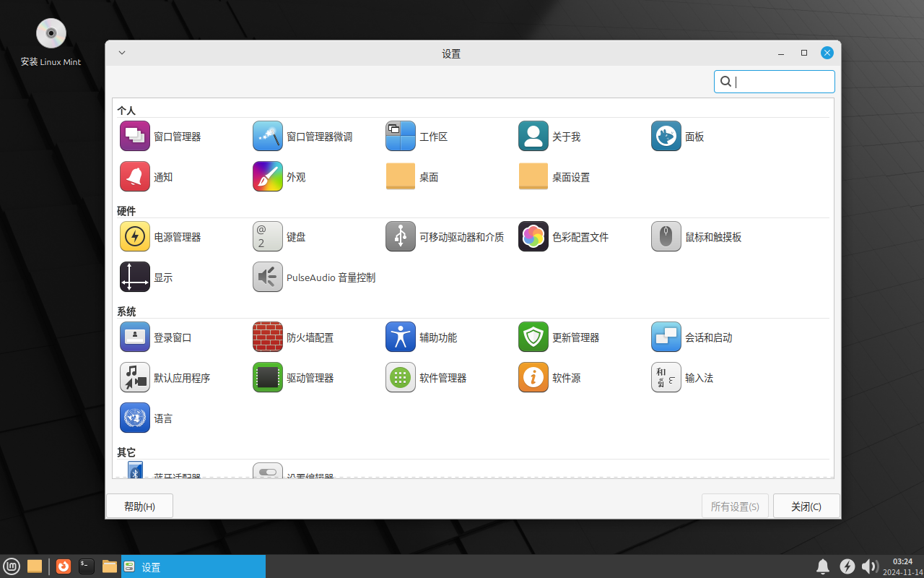This screenshot has width=924, height=578.
Task: Open 可移动驱动器和介质 settings
Action: pos(445,237)
